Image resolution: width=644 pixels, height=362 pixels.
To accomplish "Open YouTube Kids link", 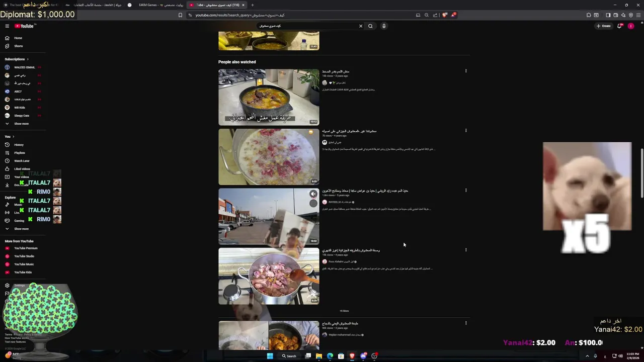I will (23, 273).
